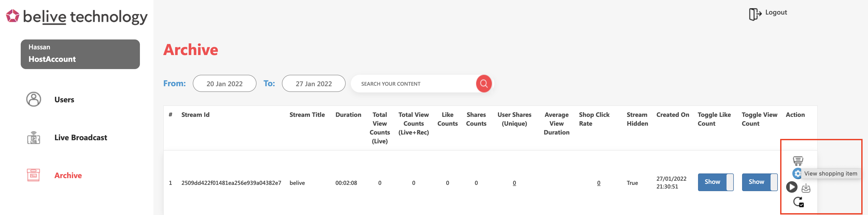Click the red search magnifier button
Screen dimensions: 868x215
coord(483,83)
